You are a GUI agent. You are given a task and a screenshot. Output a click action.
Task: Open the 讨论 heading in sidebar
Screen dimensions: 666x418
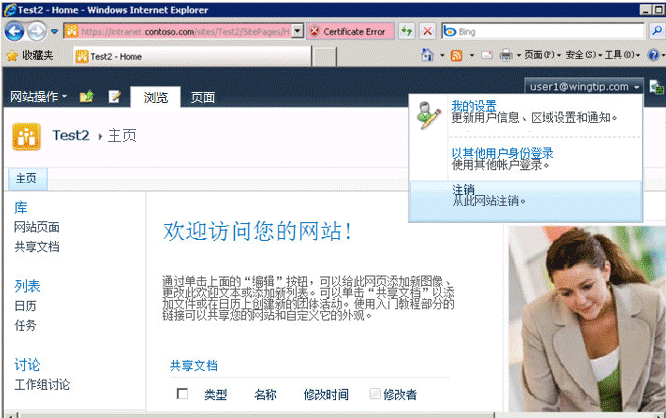27,364
